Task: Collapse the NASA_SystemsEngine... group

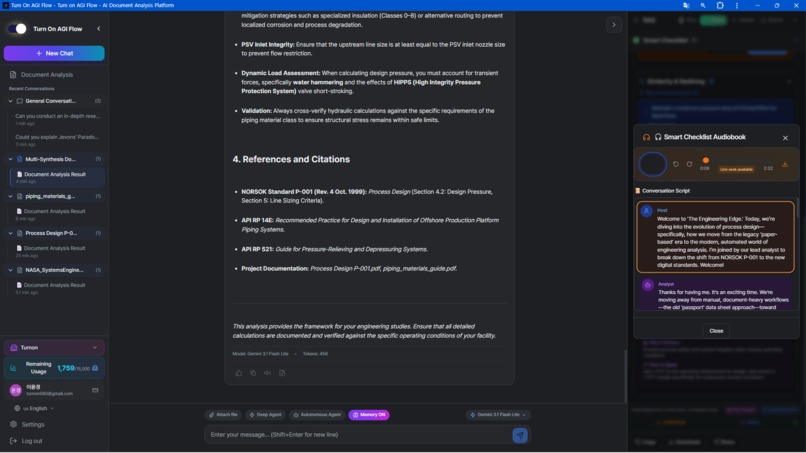Action: coord(10,270)
